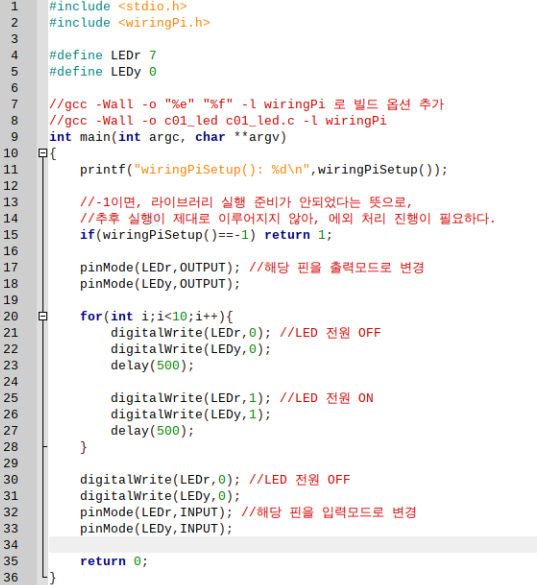Click the for loop closing brace on line 28
The width and height of the screenshot is (537, 585).
(x=84, y=447)
